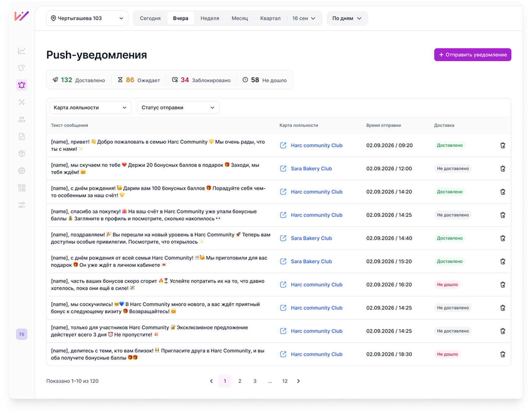Open the TS user avatar
Screen dimensions: 532x415
click(x=22, y=334)
